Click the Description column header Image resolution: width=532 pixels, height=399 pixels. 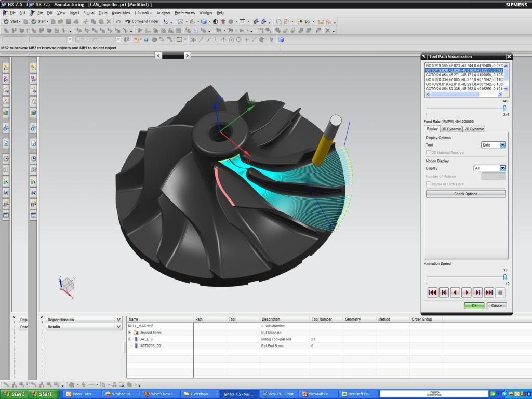click(x=284, y=320)
